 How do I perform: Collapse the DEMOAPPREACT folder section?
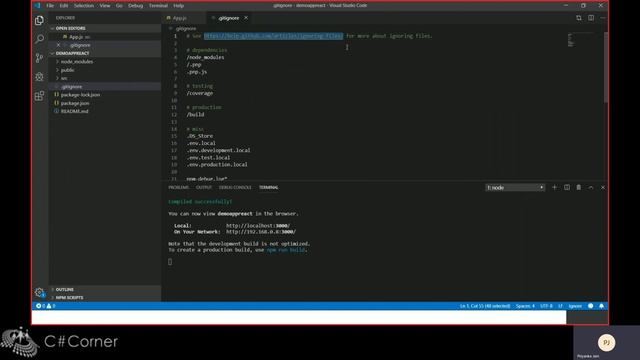105,53
